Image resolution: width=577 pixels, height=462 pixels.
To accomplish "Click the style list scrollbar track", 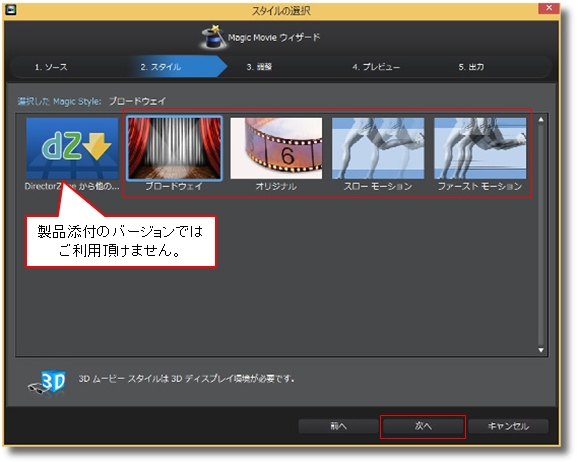I will click(x=541, y=234).
